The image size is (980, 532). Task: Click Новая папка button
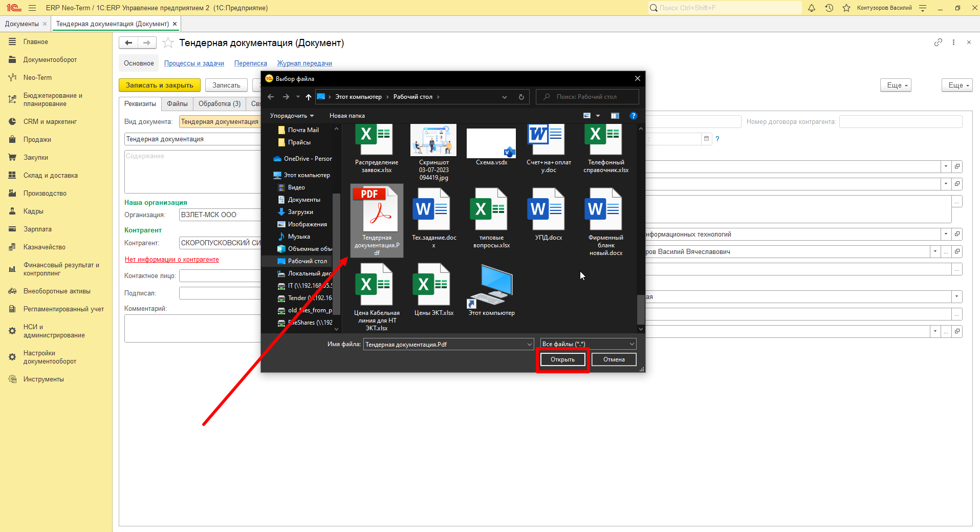pos(347,116)
